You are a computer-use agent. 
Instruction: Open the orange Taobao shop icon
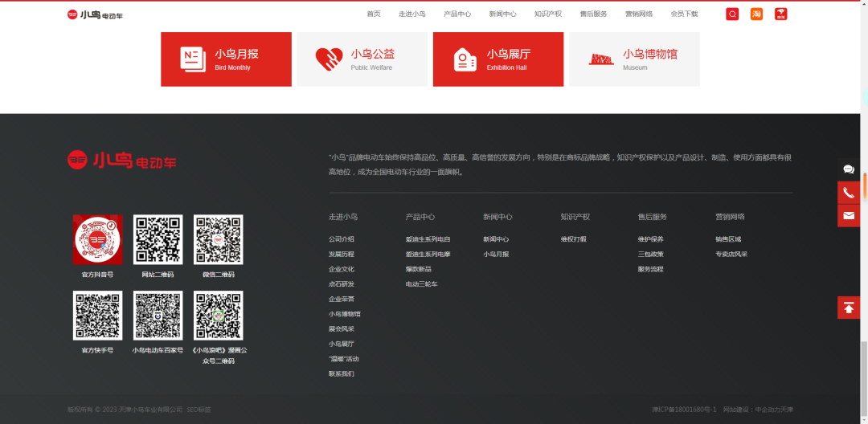[756, 14]
